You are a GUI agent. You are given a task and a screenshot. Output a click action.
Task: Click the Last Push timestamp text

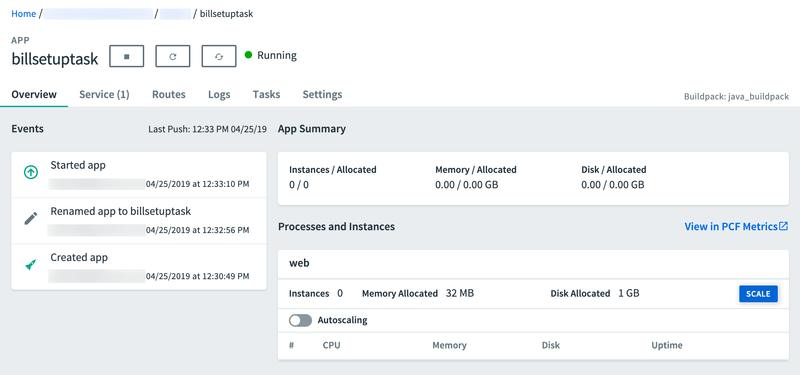tap(207, 130)
